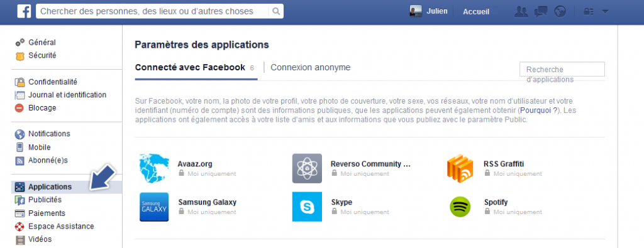The height and width of the screenshot is (248, 644).
Task: Click the Notifications globe sidebar icon
Action: pyautogui.click(x=19, y=134)
